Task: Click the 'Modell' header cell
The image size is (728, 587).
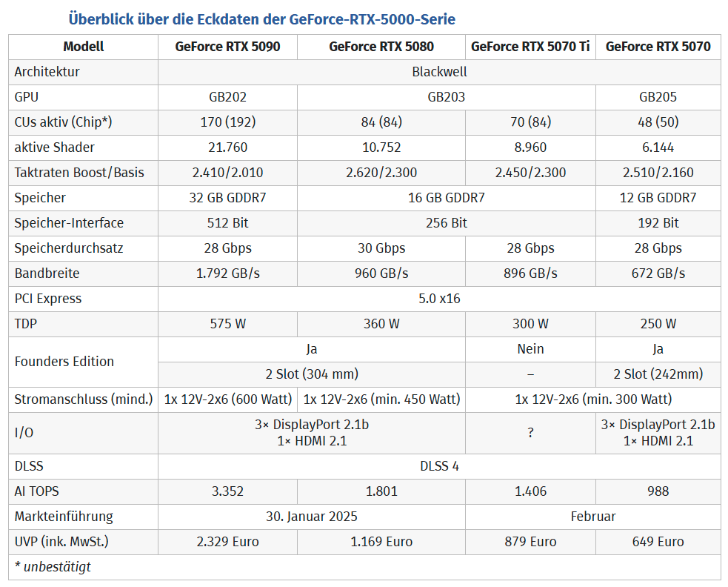Action: tap(83, 47)
